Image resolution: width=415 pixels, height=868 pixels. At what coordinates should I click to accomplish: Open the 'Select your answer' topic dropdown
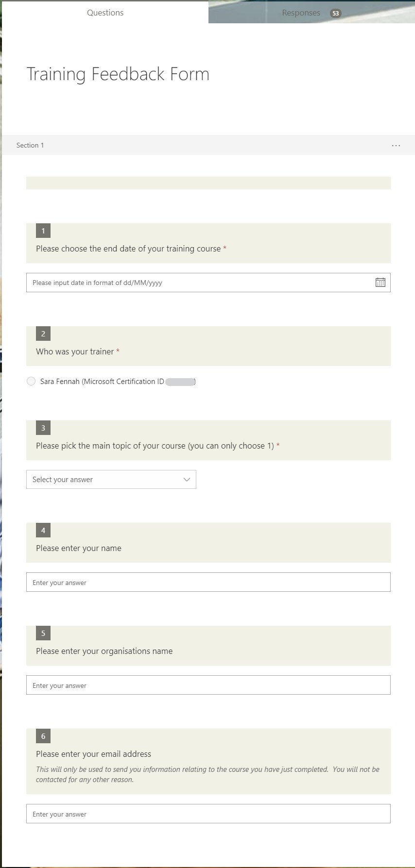tap(111, 479)
